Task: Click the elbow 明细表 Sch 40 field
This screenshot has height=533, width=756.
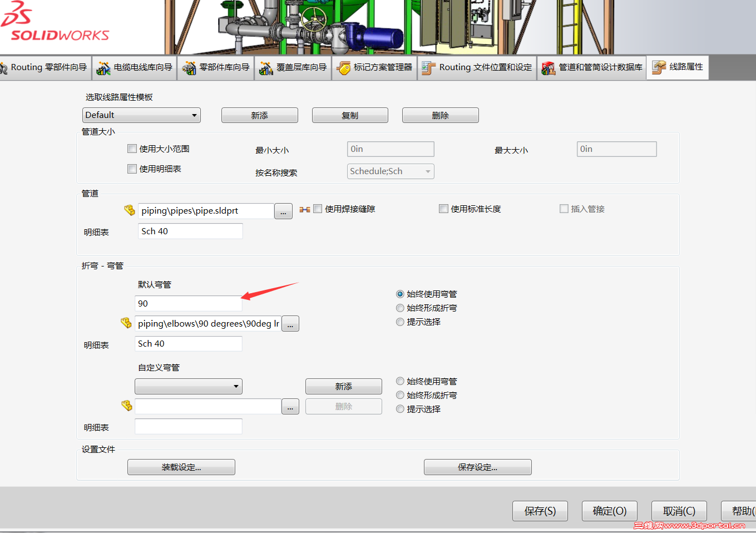Action: coord(189,344)
